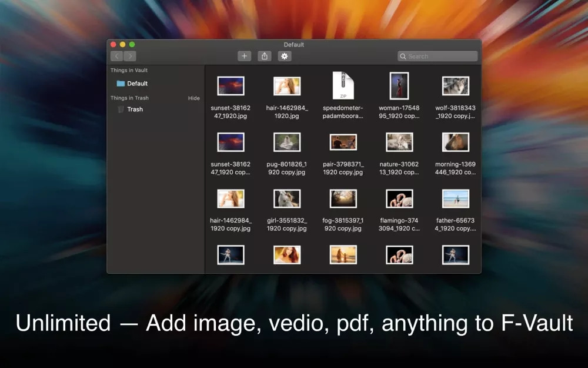
Task: Click the file name 'fog-3815397_1920 copy.jpg'
Action: pyautogui.click(x=343, y=224)
